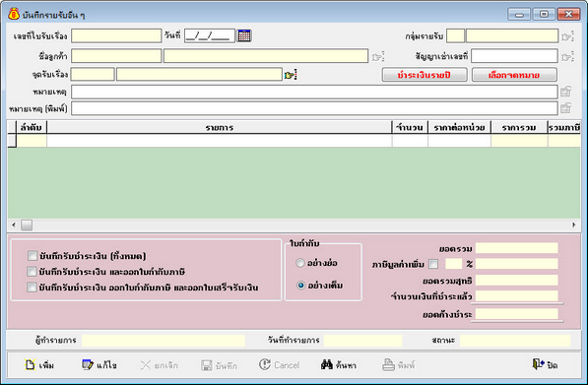Click the เลขที่ใบรับเรื่อง input field

pyautogui.click(x=116, y=36)
